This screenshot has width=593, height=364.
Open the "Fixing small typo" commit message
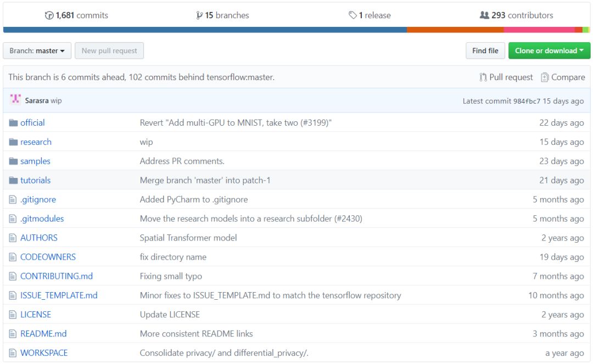pyautogui.click(x=171, y=276)
